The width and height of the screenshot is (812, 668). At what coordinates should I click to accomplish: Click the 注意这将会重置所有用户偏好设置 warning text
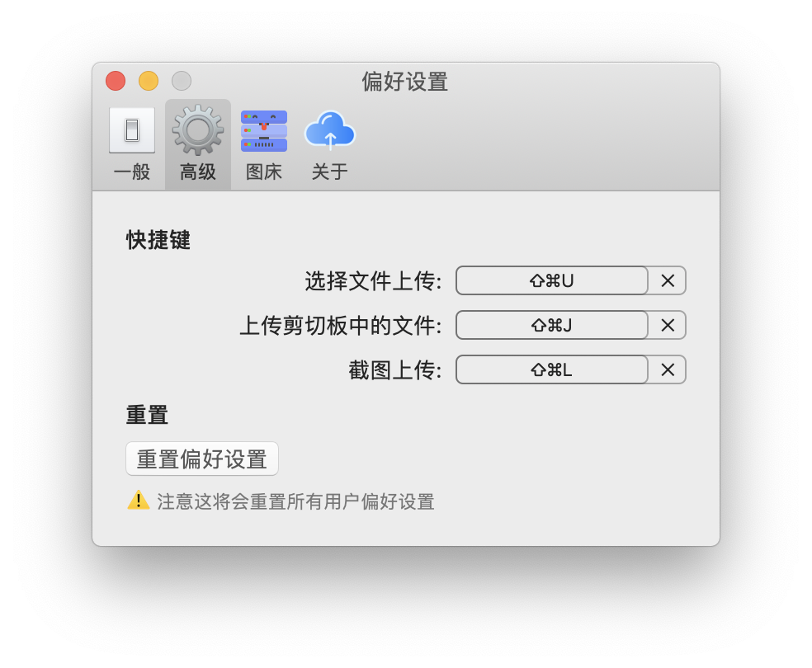click(x=295, y=501)
